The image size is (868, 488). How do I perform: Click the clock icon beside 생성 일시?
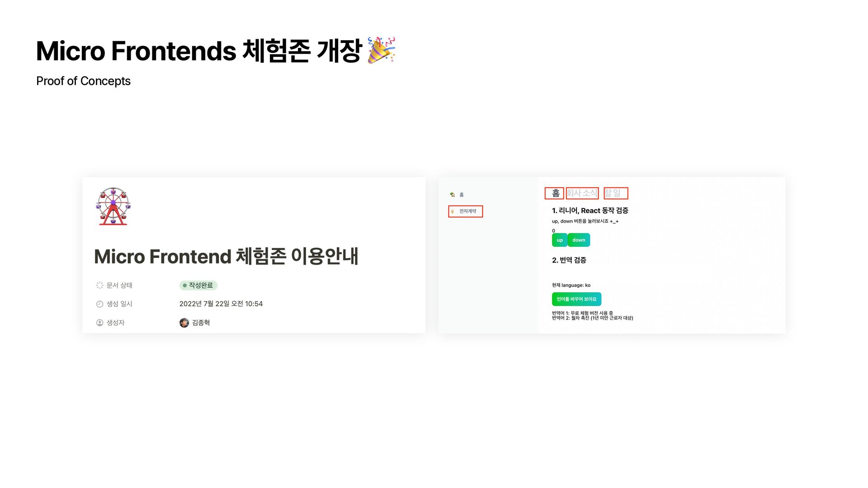[x=99, y=304]
